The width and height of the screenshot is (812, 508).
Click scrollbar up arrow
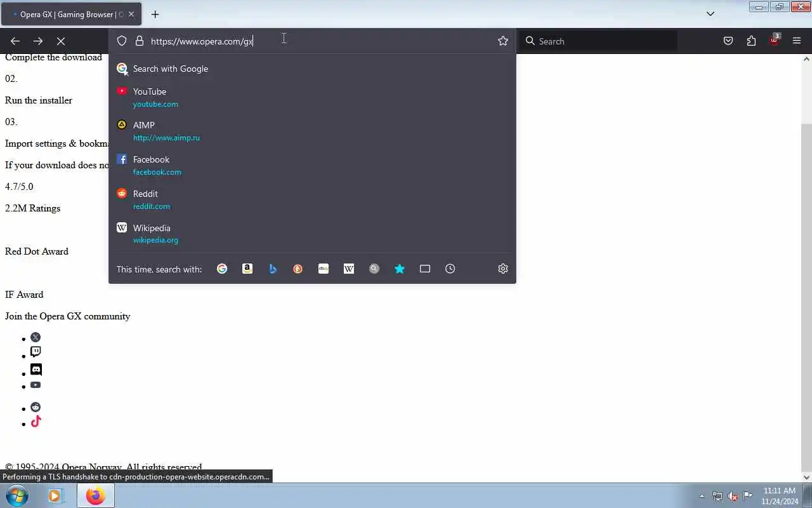pos(806,59)
